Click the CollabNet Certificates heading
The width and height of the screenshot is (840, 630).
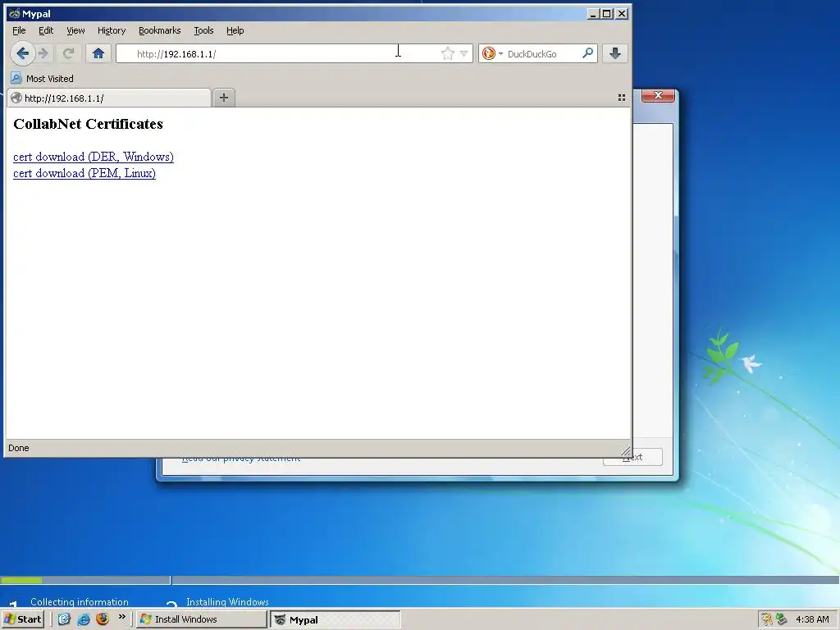tap(88, 124)
